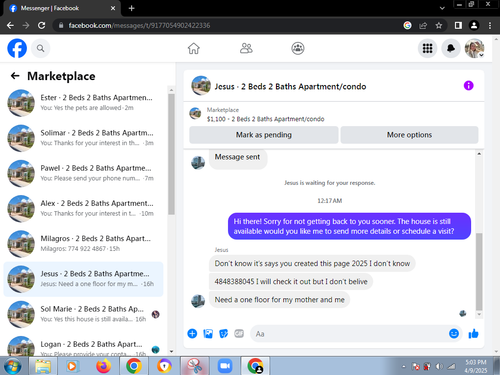Open File Explorer from the taskbar
Image resolution: width=500 pixels, height=375 pixels.
tap(43, 366)
